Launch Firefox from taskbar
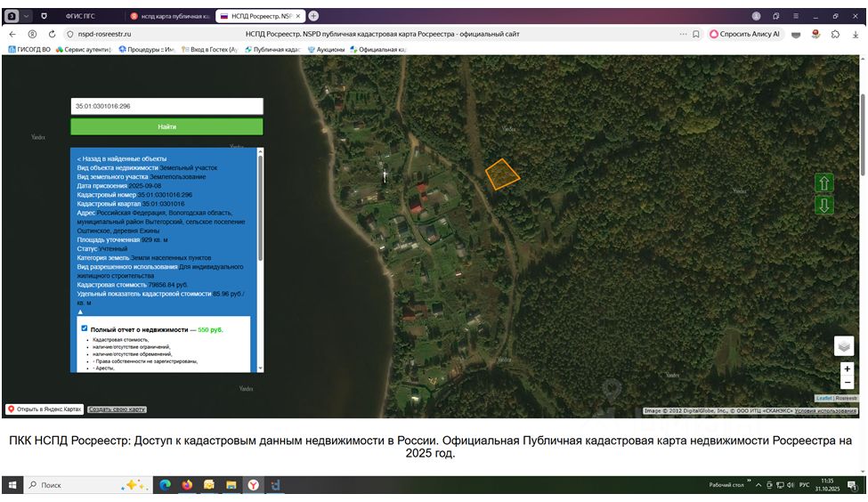The height and width of the screenshot is (502, 868). [x=187, y=485]
